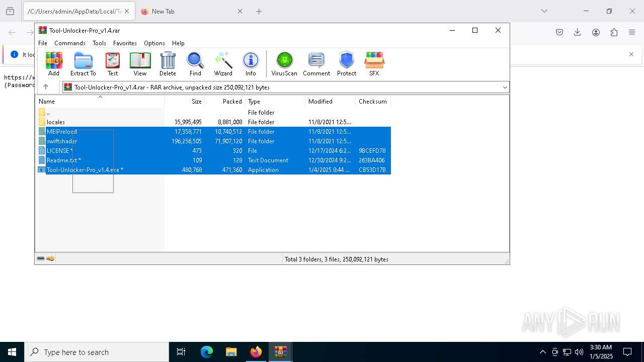Viewport: 644px width, 362px height.
Task: Open Firefox application menu
Action: click(632, 32)
